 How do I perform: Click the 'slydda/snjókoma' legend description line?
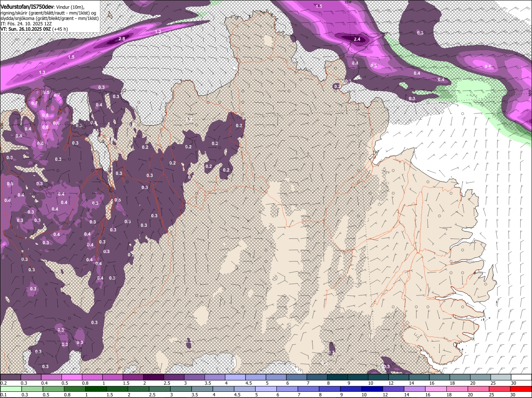click(x=49, y=18)
